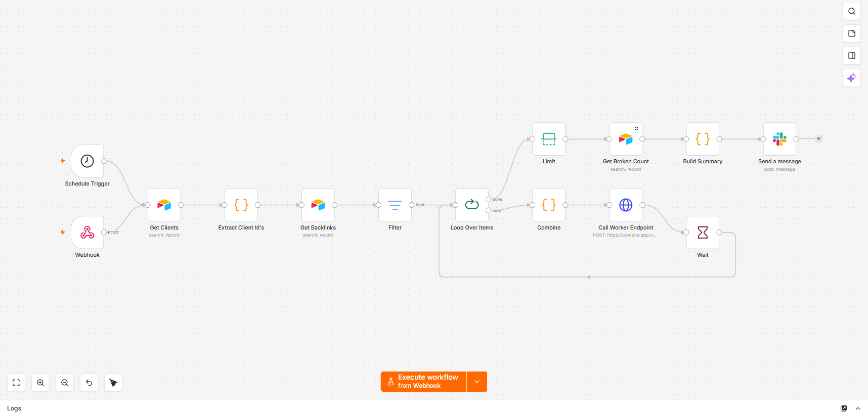Open the Call Worker Endpoint HTTP node

pos(626,205)
